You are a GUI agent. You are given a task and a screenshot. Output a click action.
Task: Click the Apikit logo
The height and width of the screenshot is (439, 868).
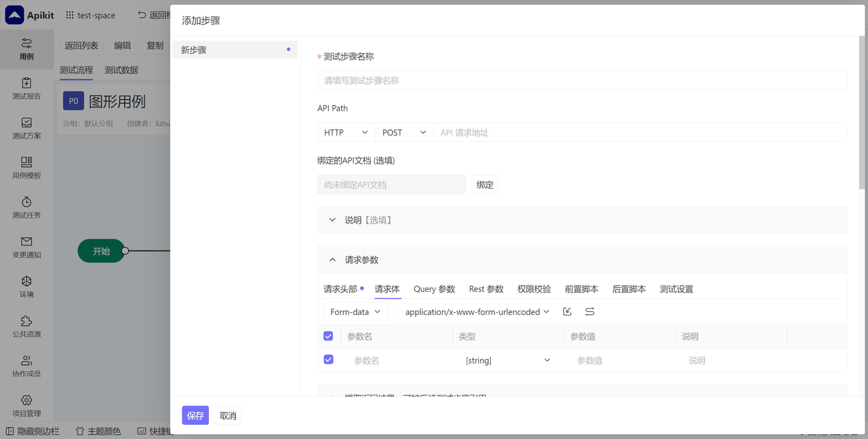pos(30,15)
